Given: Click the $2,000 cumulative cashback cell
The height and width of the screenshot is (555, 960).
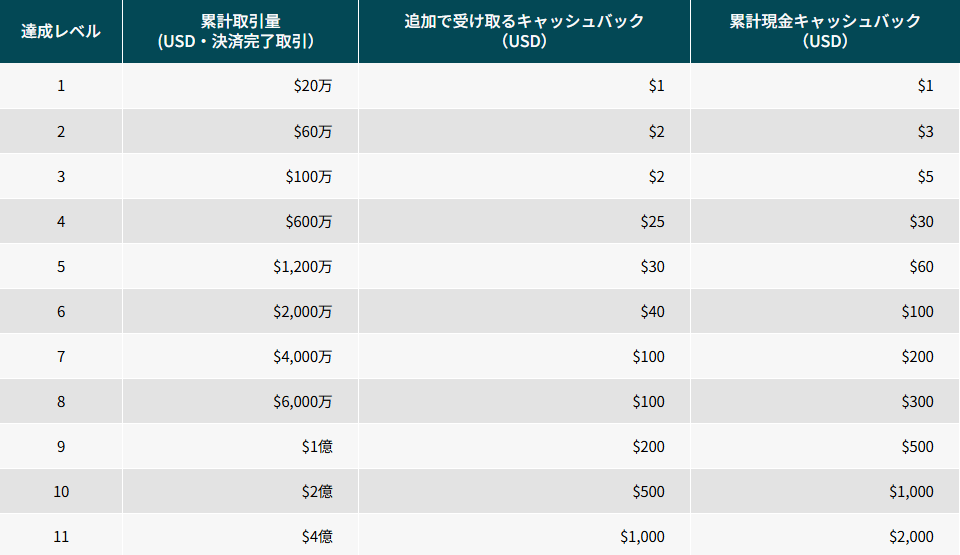Looking at the screenshot, I should coord(825,535).
